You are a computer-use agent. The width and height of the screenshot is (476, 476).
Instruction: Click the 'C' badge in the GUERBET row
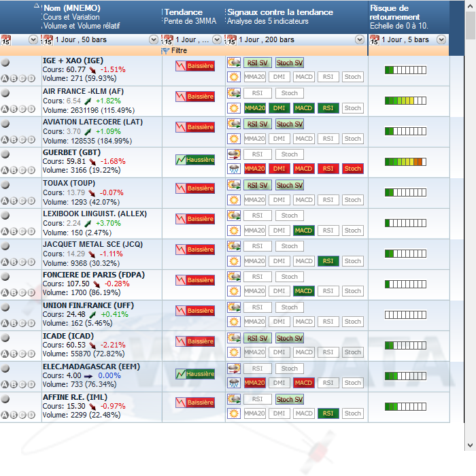[x=22, y=170]
